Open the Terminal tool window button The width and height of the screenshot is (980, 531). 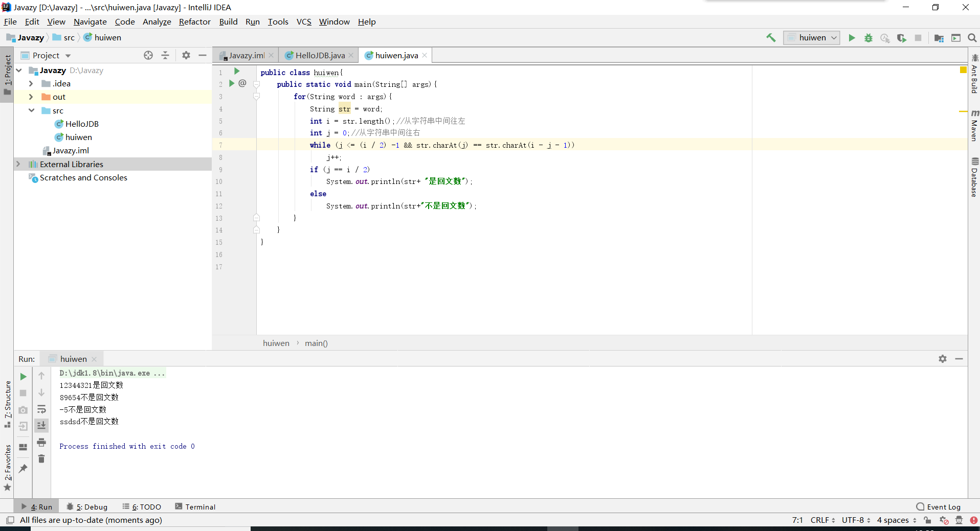195,507
